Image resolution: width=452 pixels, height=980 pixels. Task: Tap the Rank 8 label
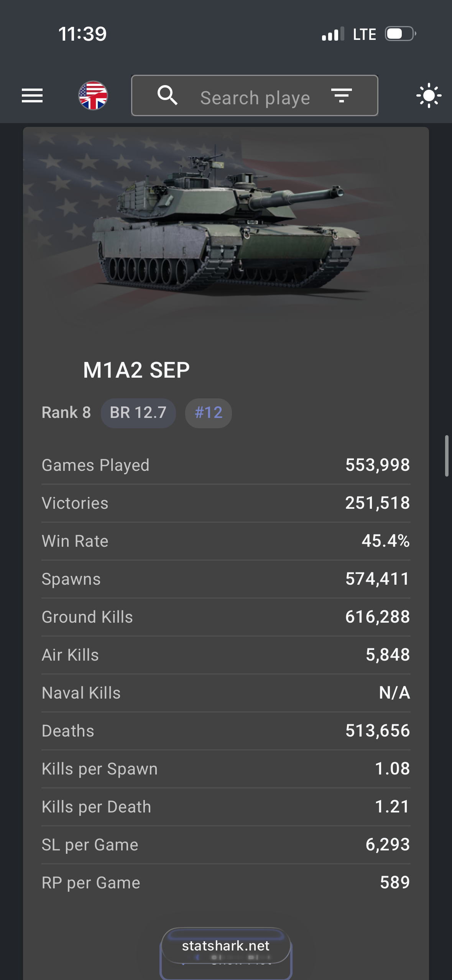pos(66,413)
